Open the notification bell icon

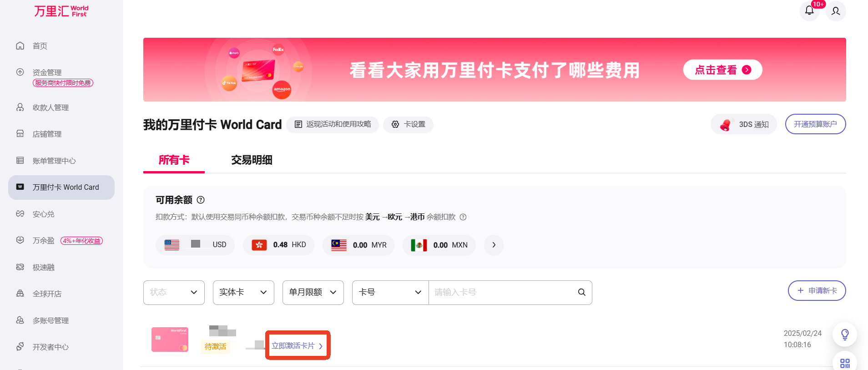tap(809, 10)
